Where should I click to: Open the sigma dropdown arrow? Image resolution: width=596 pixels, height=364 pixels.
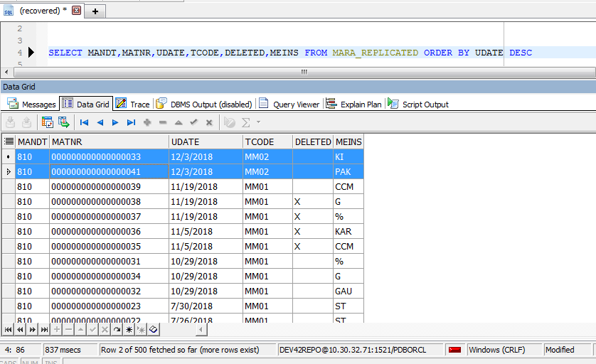(x=259, y=122)
